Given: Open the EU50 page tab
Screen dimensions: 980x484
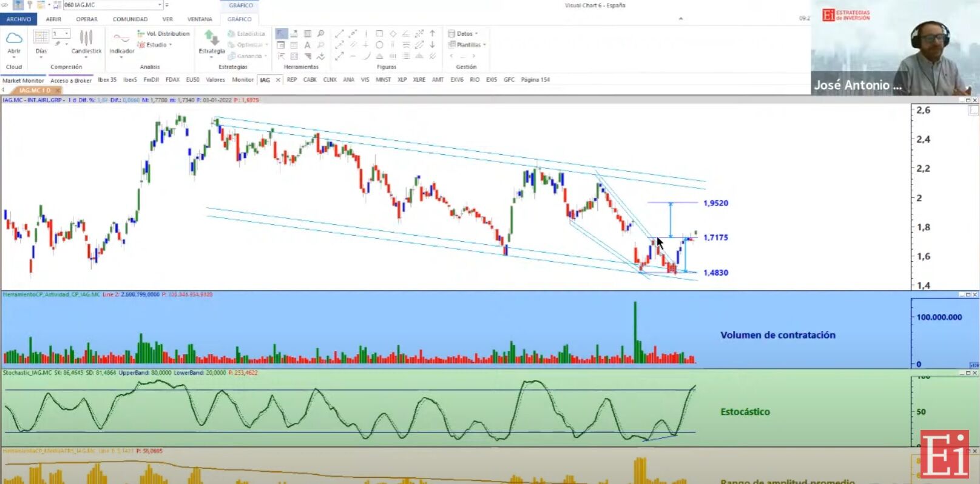Looking at the screenshot, I should pos(193,80).
